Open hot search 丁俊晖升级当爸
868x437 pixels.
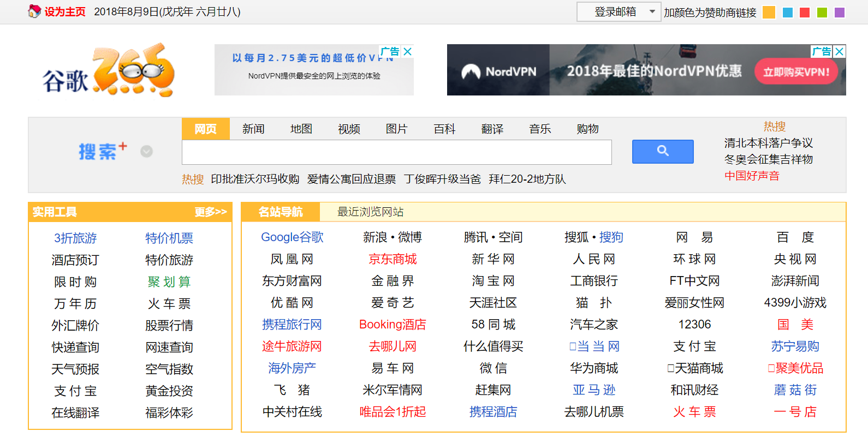coord(443,179)
